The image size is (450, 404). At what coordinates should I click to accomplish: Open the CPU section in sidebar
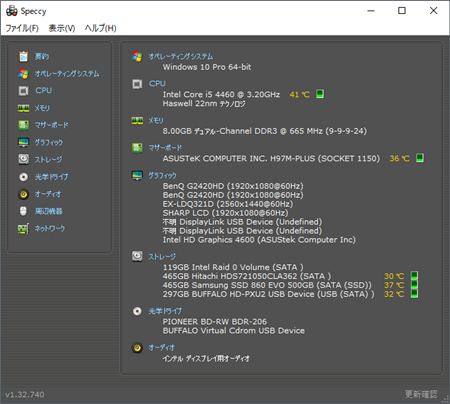coord(44,90)
